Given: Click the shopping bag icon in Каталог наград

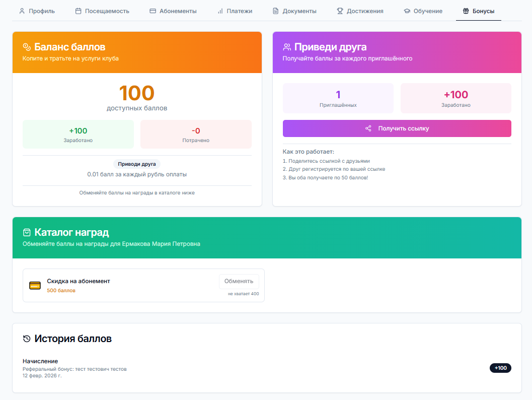Looking at the screenshot, I should (27, 232).
